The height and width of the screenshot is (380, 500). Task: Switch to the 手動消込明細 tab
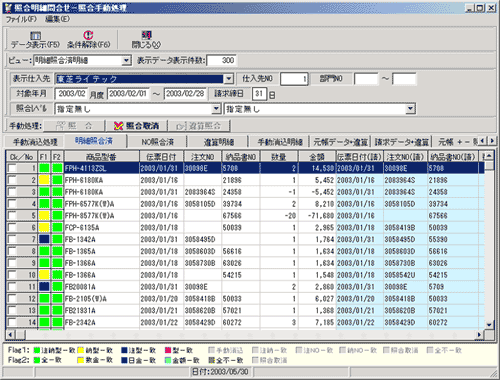280,142
